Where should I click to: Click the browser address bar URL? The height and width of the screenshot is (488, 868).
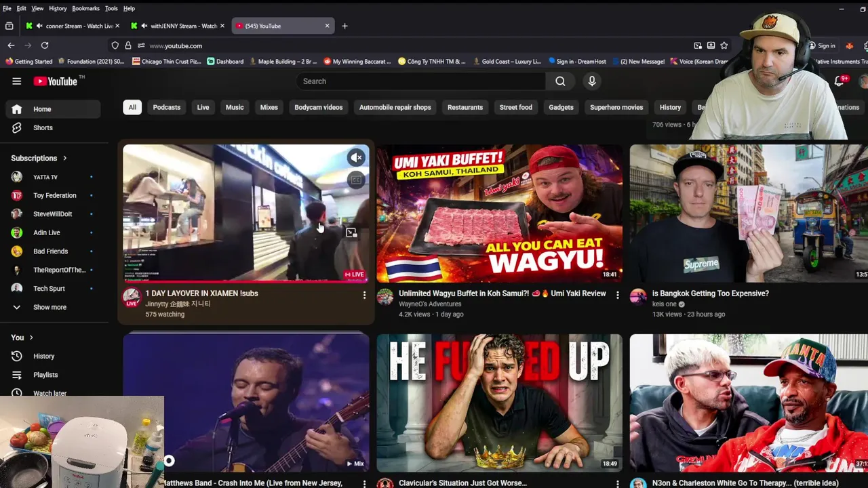(x=176, y=46)
